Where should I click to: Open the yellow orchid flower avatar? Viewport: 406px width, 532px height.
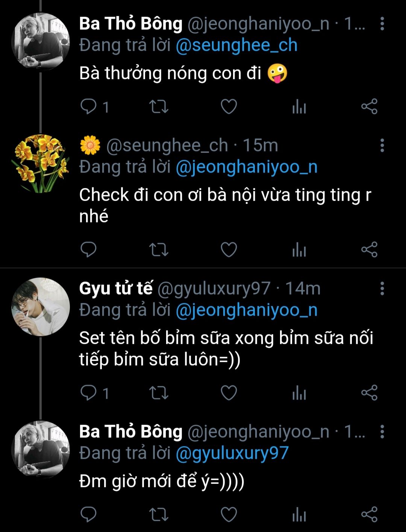click(x=41, y=163)
